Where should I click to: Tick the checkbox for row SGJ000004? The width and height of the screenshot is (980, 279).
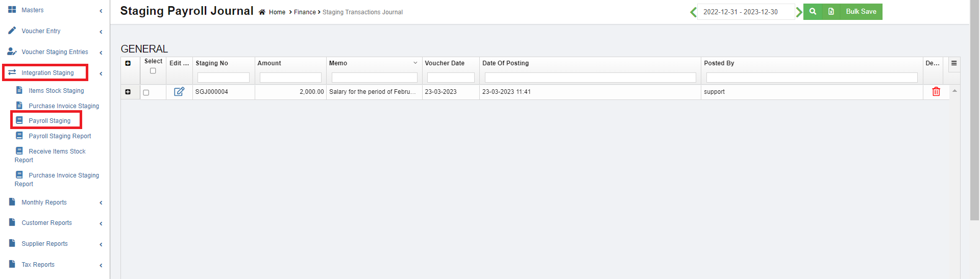coord(146,92)
